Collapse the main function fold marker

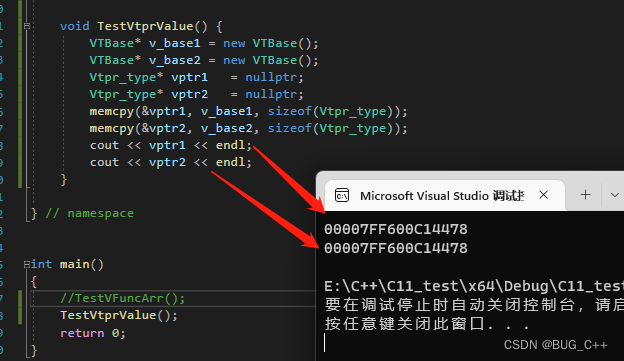point(27,264)
